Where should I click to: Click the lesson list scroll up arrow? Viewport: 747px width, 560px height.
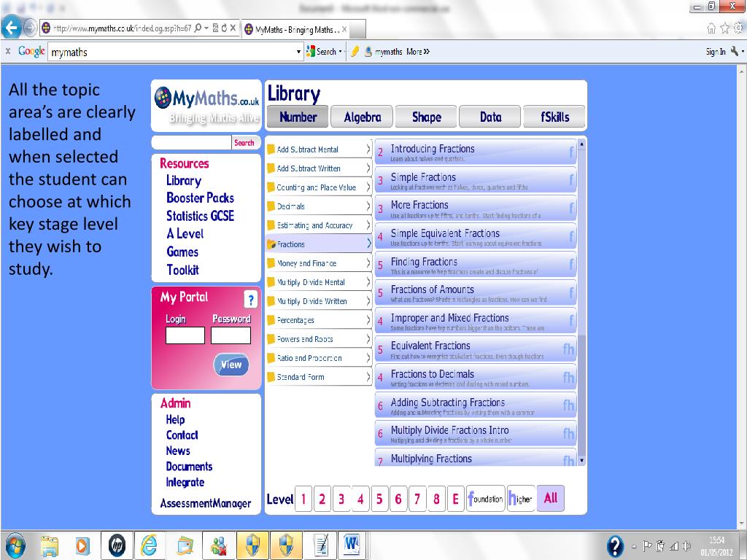(581, 144)
